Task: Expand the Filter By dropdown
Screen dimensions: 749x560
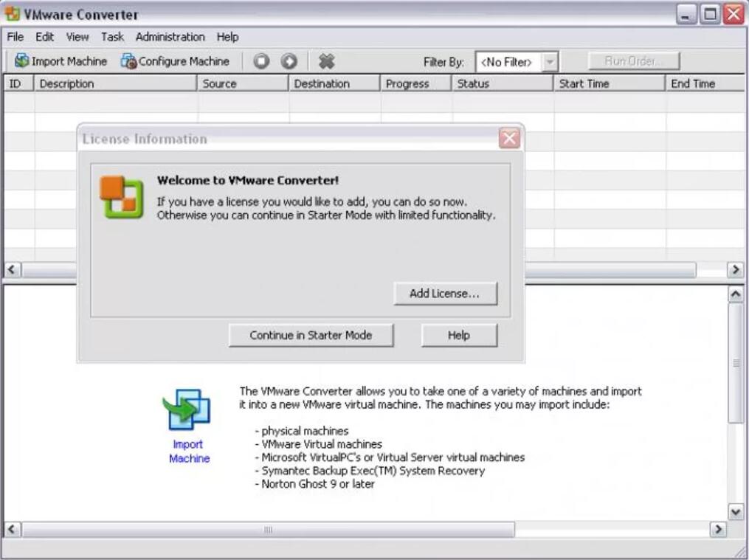Action: [550, 62]
